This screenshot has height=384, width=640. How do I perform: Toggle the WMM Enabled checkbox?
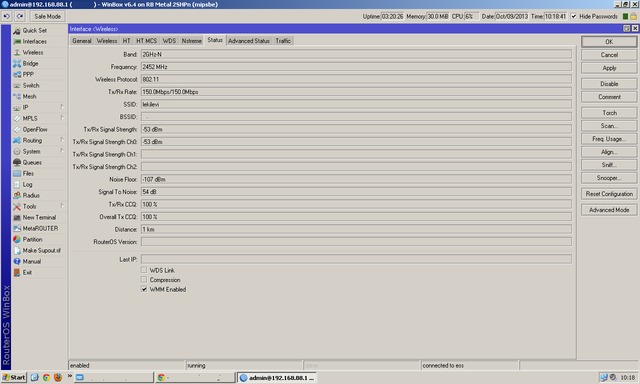[x=144, y=289]
